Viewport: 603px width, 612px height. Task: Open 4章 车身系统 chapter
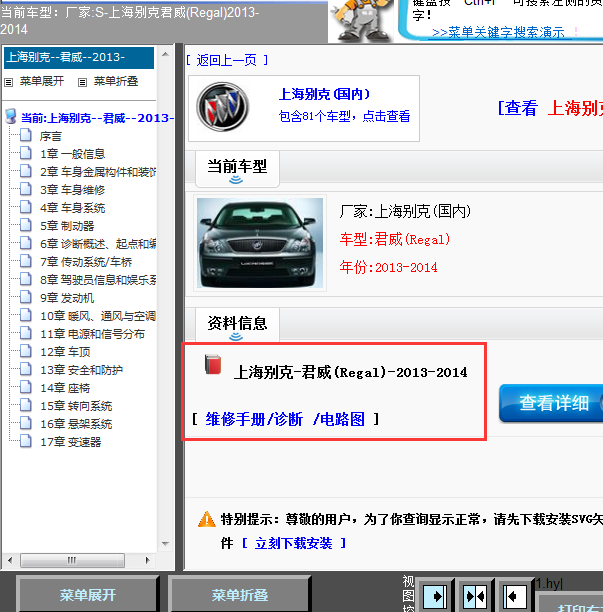click(73, 208)
